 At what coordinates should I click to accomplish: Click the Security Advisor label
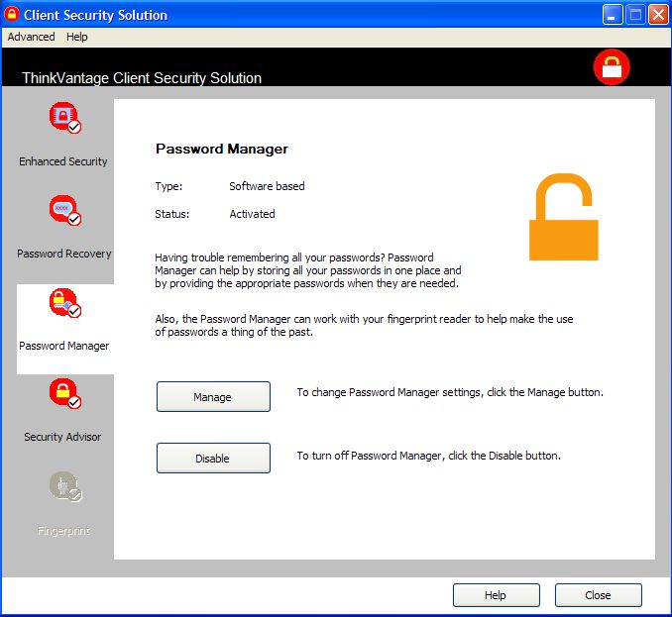[x=62, y=437]
